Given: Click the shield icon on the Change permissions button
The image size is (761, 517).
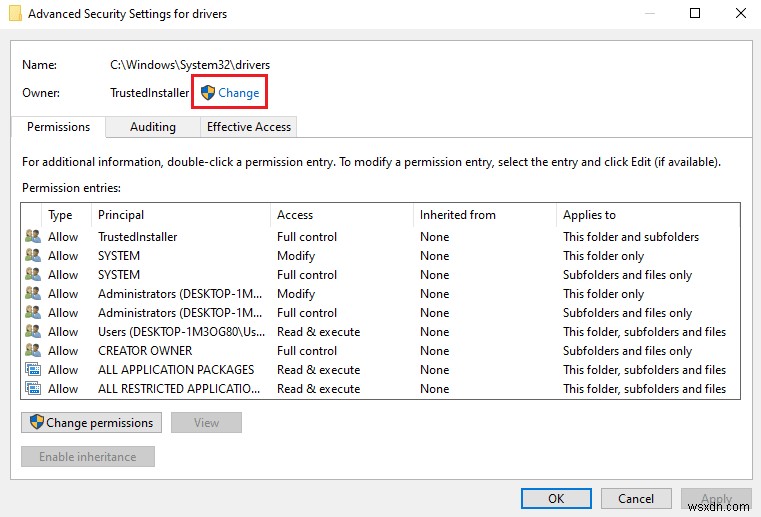Looking at the screenshot, I should click(x=37, y=422).
